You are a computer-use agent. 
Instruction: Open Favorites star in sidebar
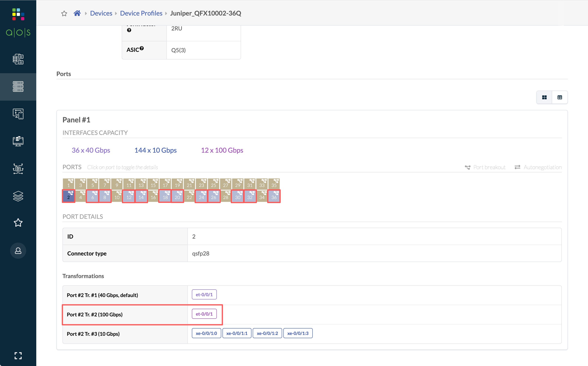[x=18, y=223]
